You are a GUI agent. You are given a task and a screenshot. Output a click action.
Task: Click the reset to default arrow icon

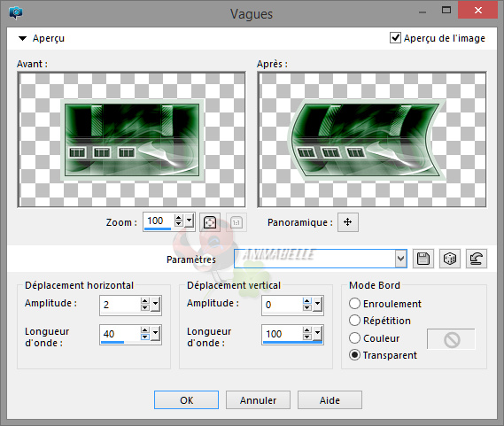(x=476, y=259)
